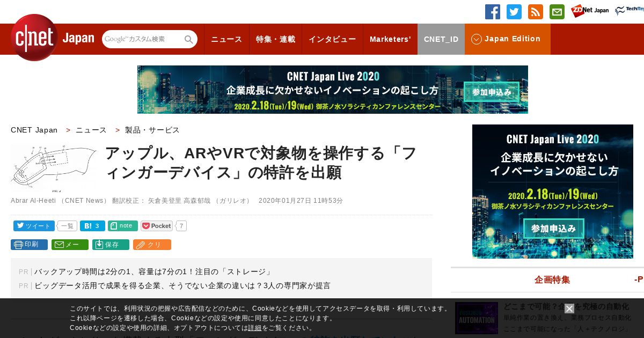Expand the Japan Edition dropdown
The image size is (644, 338).
[x=507, y=39]
